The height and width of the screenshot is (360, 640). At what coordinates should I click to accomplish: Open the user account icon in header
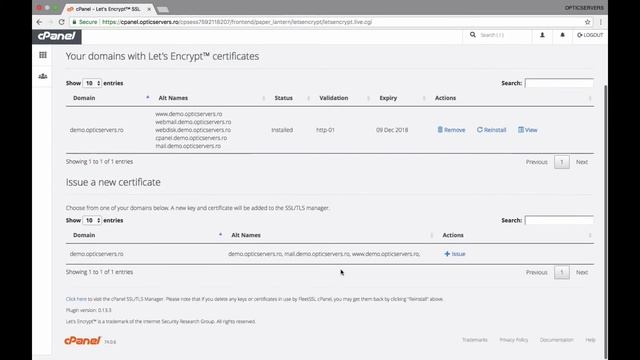542,35
